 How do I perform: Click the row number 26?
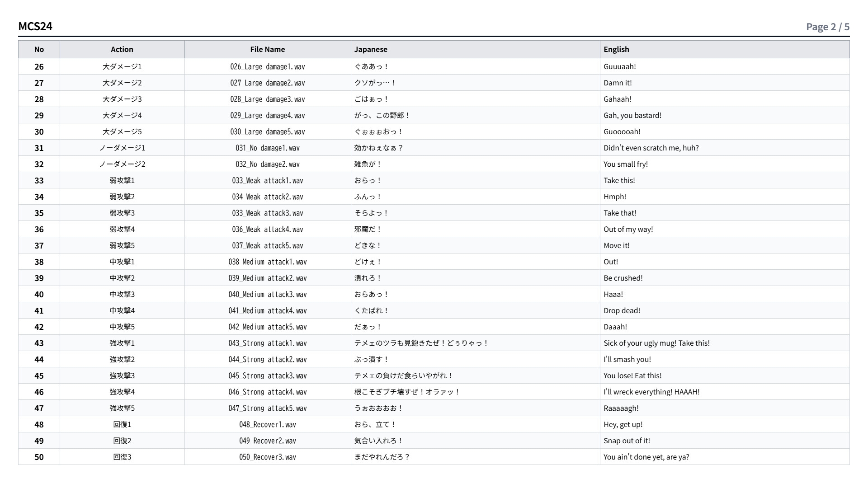[x=39, y=66]
